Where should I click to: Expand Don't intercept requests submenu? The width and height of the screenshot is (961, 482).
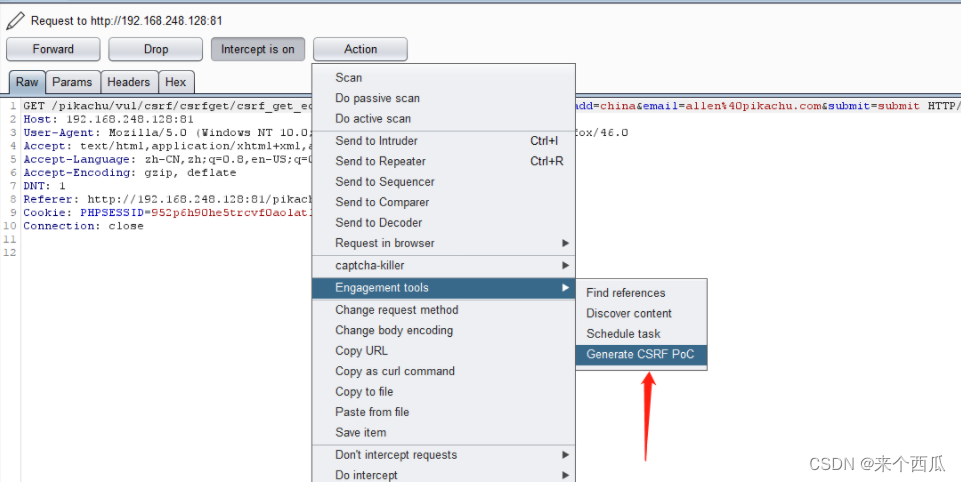(x=444, y=455)
